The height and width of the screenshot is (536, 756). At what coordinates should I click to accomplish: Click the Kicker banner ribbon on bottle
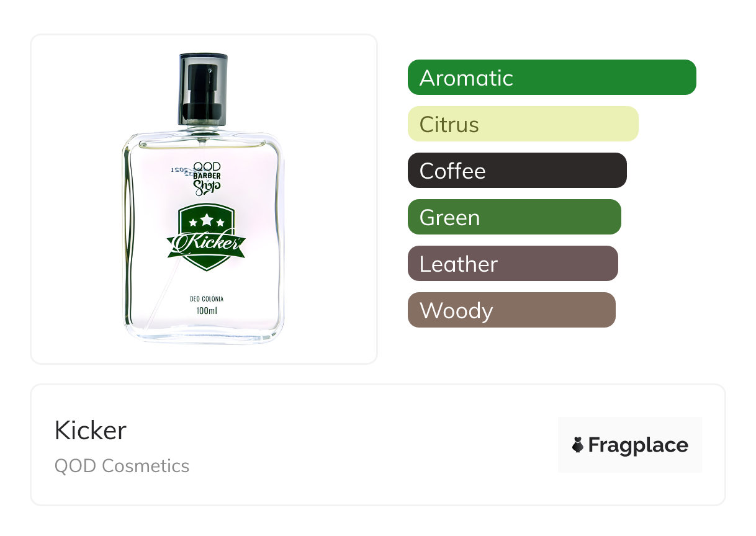click(206, 244)
